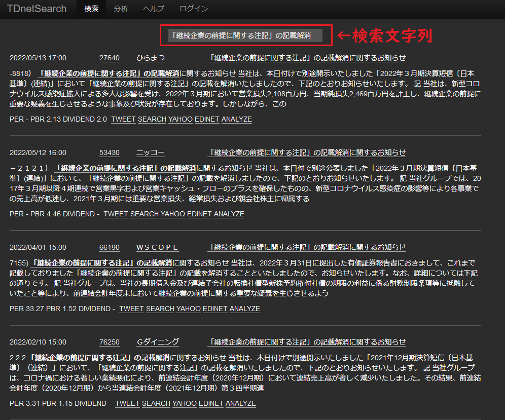The image size is (505, 420).
Task: Open the ＷＳＣＯＰＥ company link
Action: point(157,247)
